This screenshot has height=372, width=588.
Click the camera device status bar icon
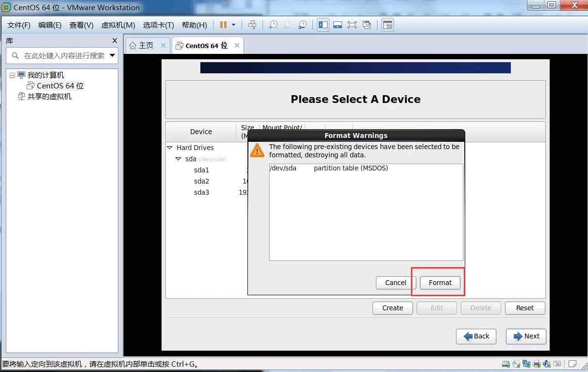pos(557,364)
